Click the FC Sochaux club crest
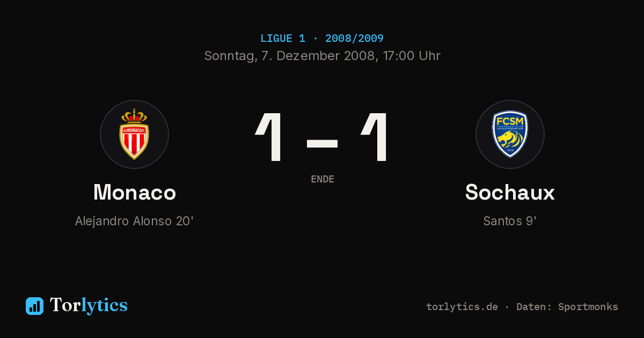 click(510, 134)
